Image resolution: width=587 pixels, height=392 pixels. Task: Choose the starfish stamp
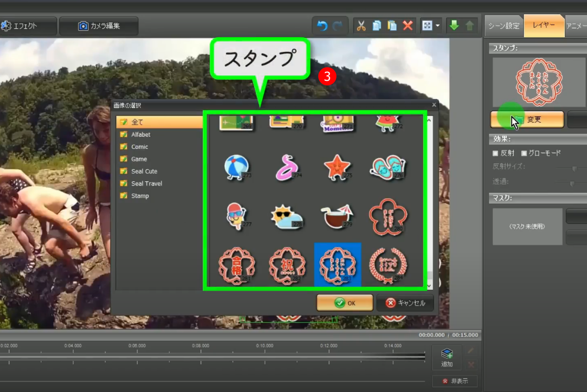(337, 167)
